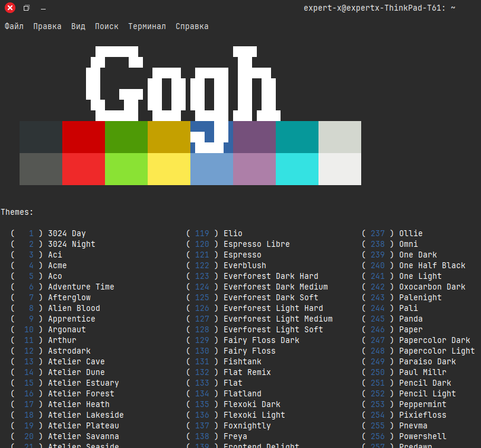Image resolution: width=481 pixels, height=448 pixels.
Task: Click the 'Fishtank' theme entry
Action: (243, 361)
